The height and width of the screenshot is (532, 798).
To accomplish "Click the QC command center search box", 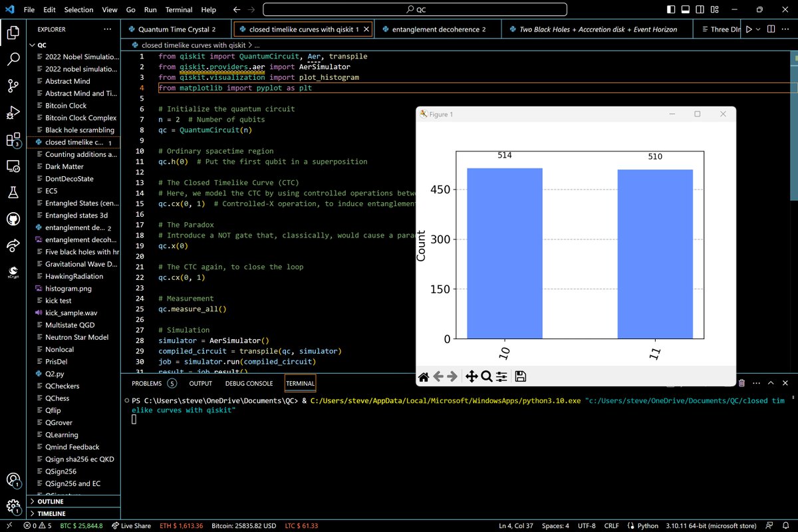I will click(x=415, y=10).
